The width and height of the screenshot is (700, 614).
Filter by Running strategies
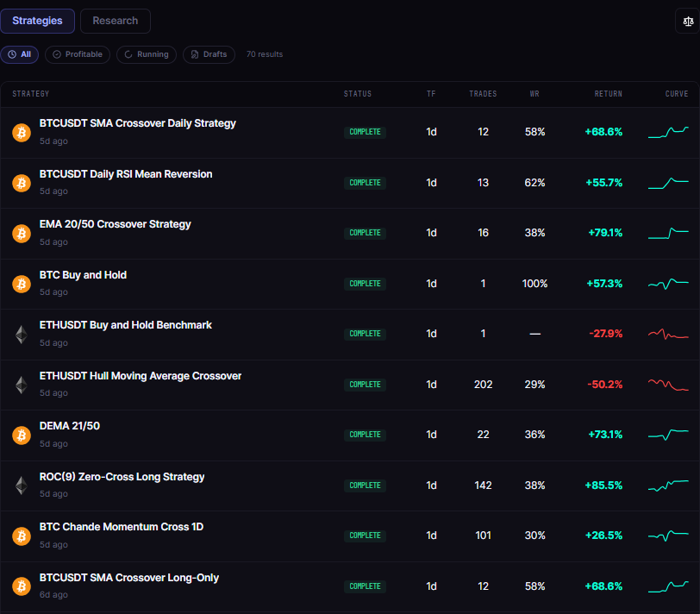[x=147, y=54]
